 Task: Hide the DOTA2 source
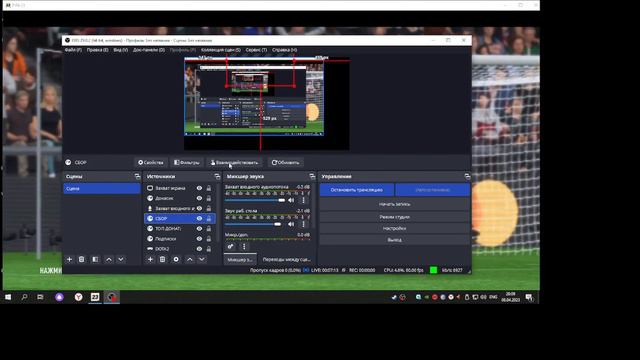[x=199, y=249]
